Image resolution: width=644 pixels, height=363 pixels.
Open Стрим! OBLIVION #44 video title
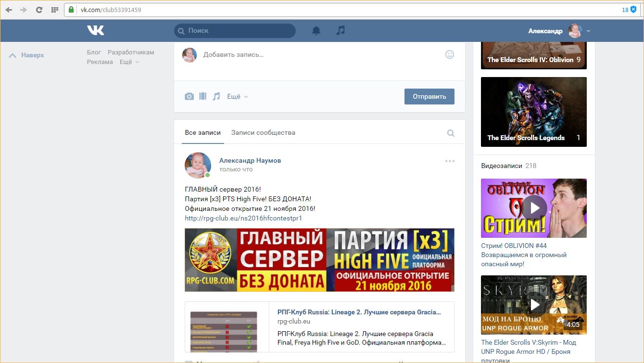pos(524,255)
